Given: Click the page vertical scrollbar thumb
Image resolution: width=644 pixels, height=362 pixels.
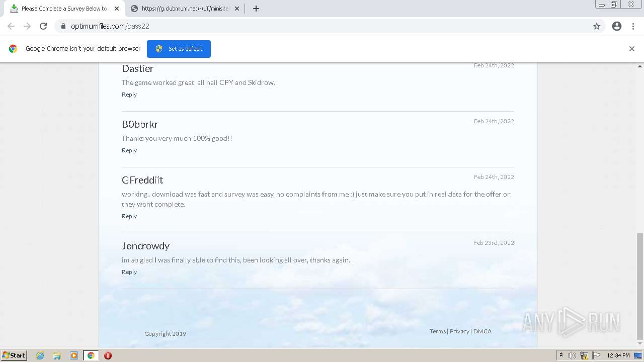Looking at the screenshot, I should (640, 287).
